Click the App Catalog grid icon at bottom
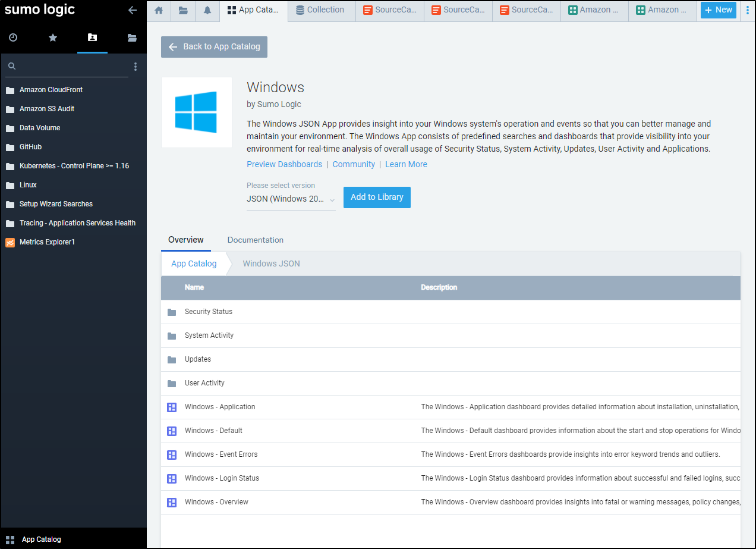Viewport: 756px width, 549px height. coord(10,540)
